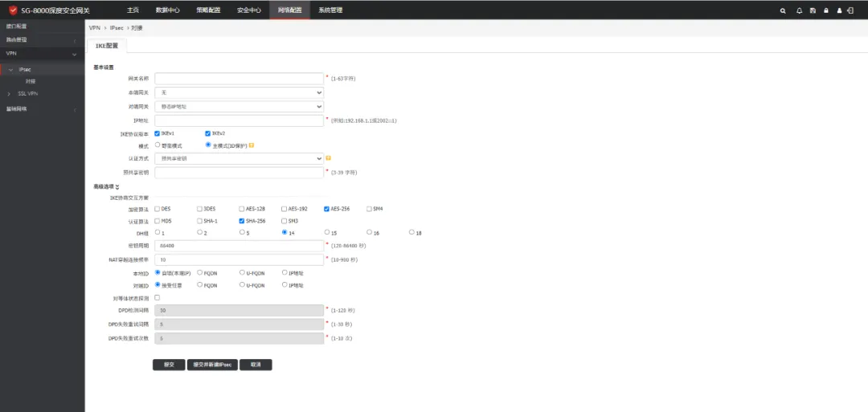Click the yellow help icon beside 认证方式 dropdown

(329, 158)
